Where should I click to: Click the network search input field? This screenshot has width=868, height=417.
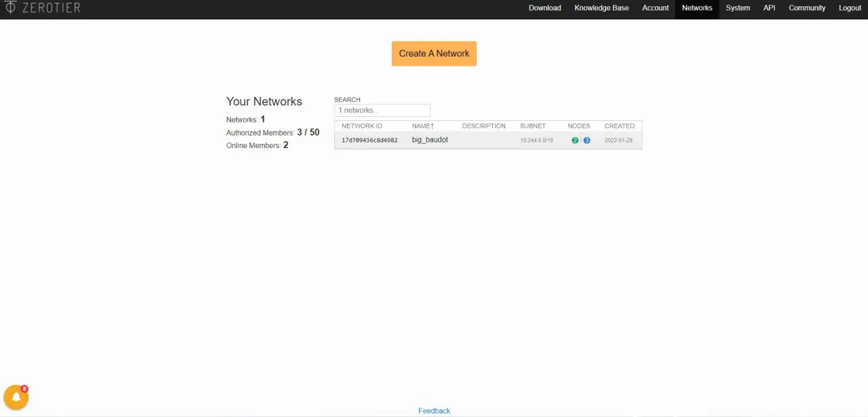click(382, 111)
